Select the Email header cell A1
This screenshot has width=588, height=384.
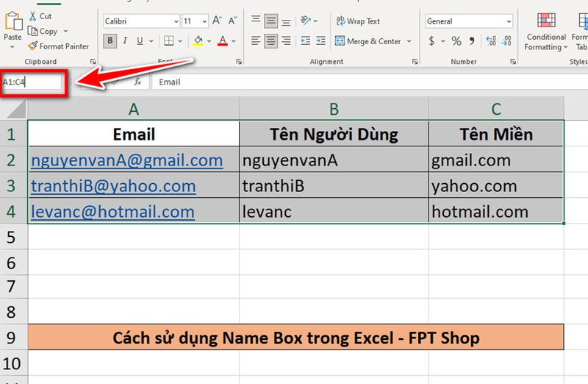coord(134,134)
